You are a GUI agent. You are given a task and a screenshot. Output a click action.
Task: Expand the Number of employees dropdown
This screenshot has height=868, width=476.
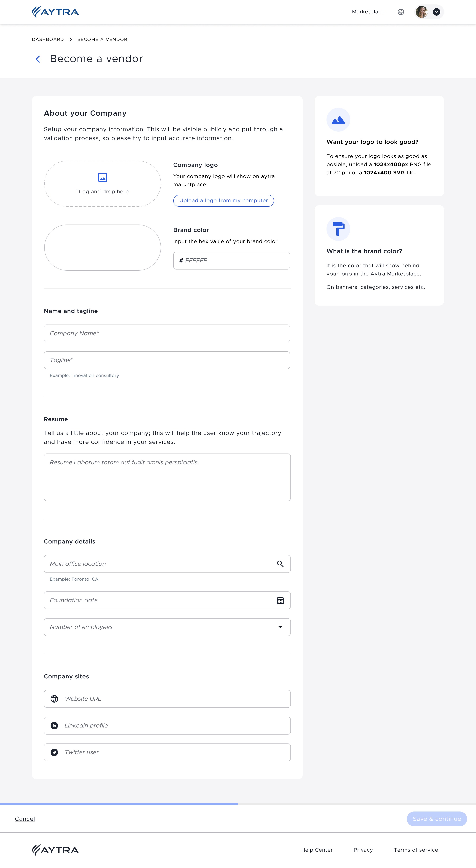pos(280,627)
